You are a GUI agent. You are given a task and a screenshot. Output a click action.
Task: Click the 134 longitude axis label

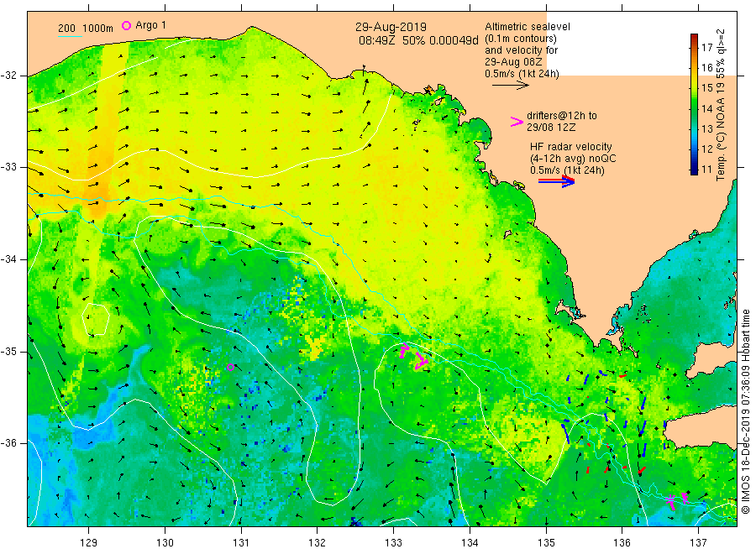click(x=470, y=543)
